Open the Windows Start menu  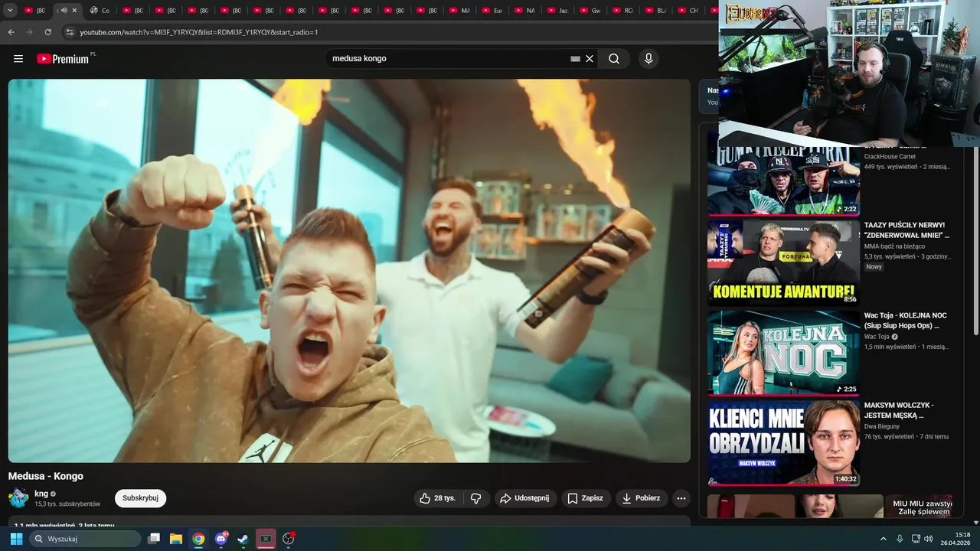pyautogui.click(x=16, y=539)
